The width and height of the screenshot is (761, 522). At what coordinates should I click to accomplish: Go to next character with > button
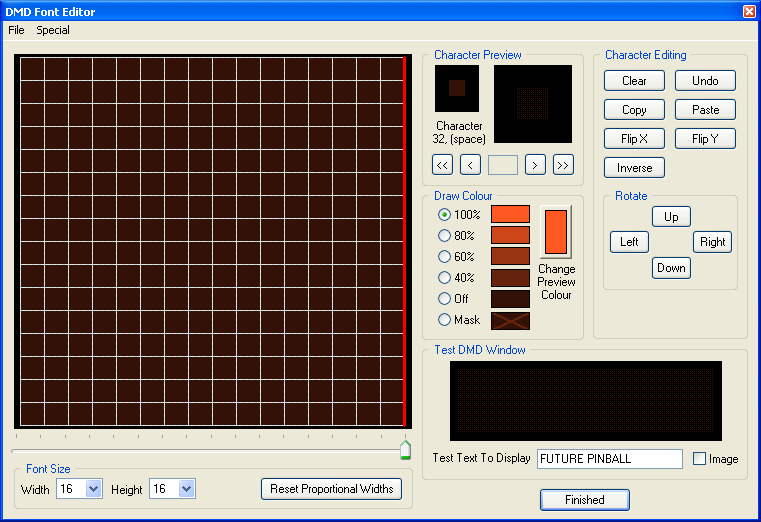coord(535,165)
